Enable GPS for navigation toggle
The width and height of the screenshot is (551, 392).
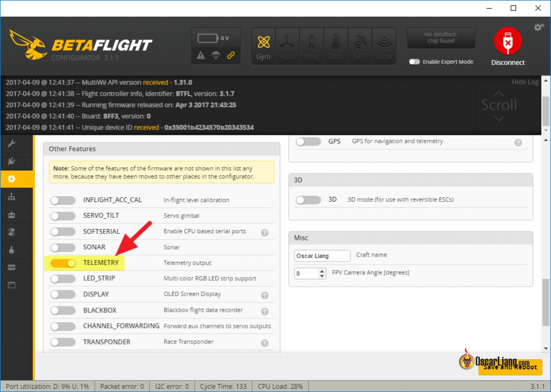[x=308, y=141]
